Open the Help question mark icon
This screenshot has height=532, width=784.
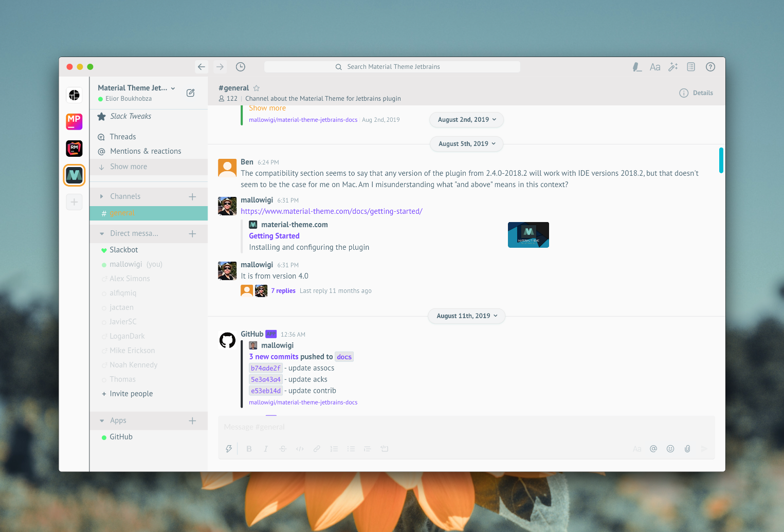click(710, 67)
